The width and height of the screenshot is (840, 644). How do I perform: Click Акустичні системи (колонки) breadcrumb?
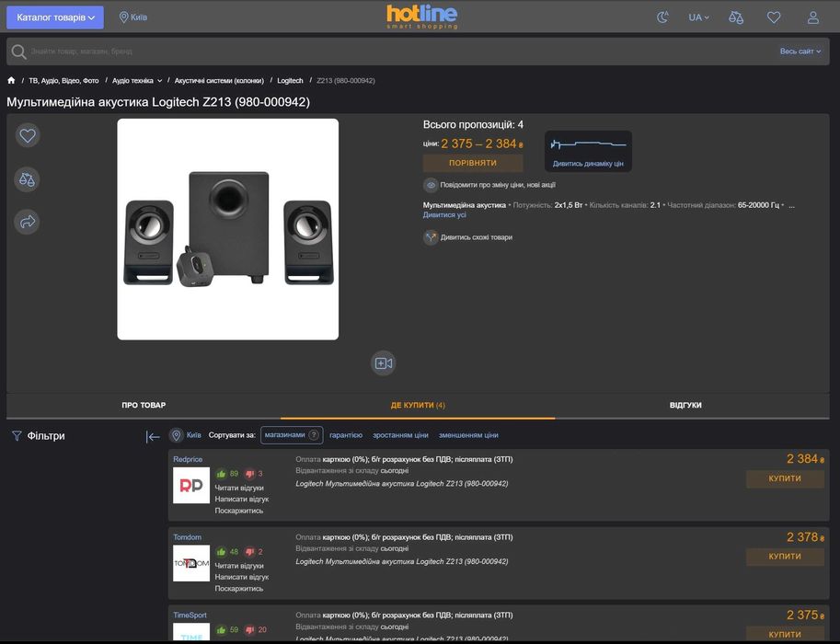point(219,80)
